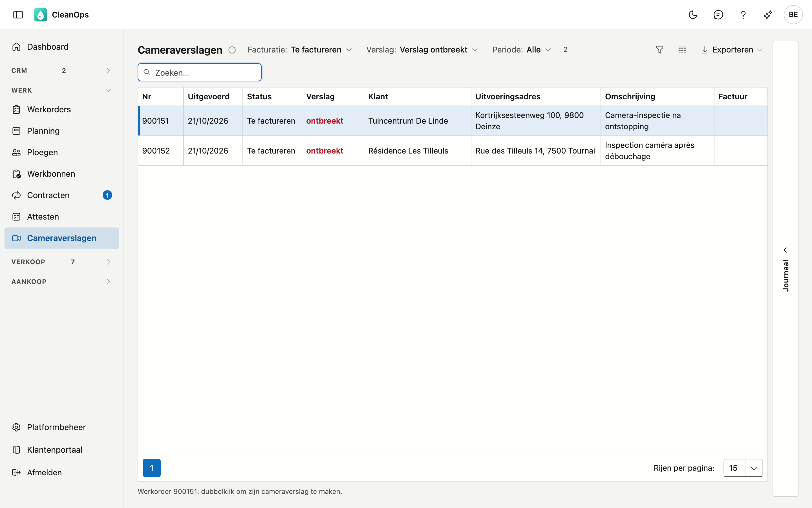Open Werkbonnen in sidebar
The image size is (812, 508).
[61, 174]
